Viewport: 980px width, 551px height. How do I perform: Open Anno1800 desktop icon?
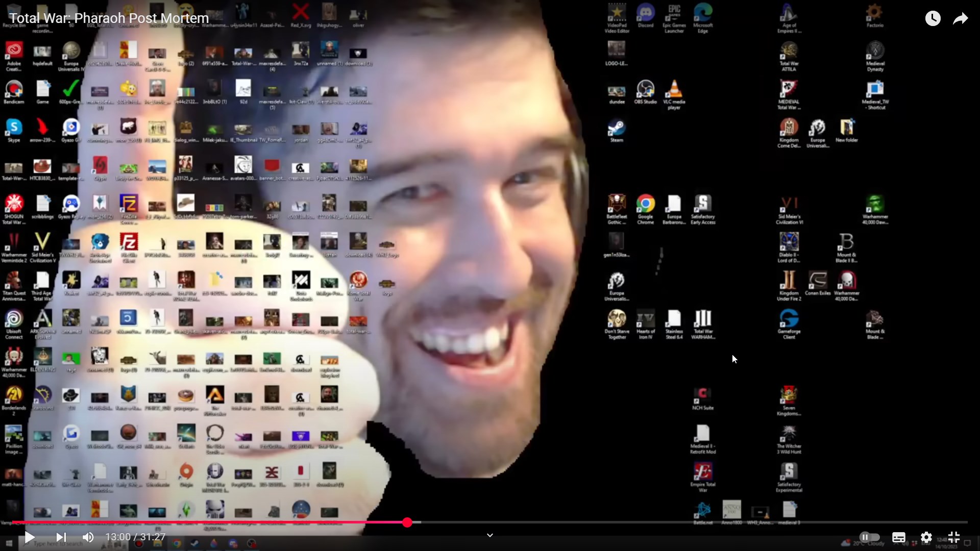tap(731, 513)
